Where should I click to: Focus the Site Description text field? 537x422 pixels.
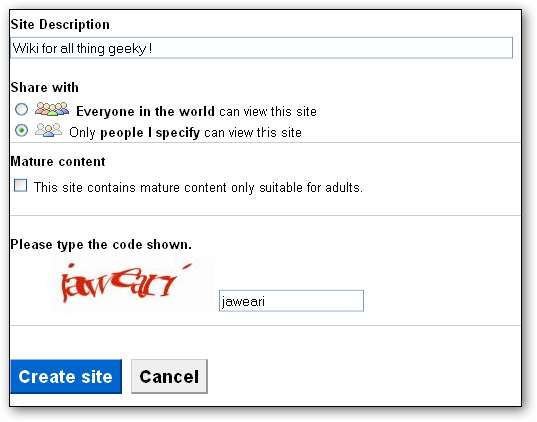click(x=261, y=48)
